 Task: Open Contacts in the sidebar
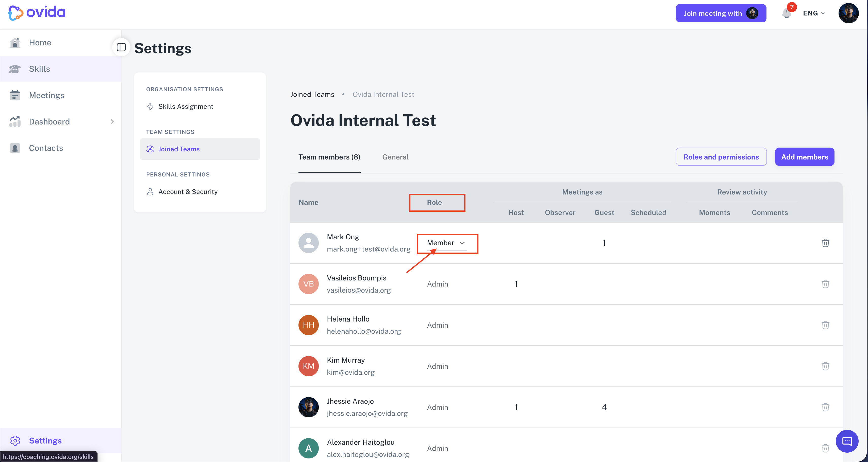[x=61, y=148]
